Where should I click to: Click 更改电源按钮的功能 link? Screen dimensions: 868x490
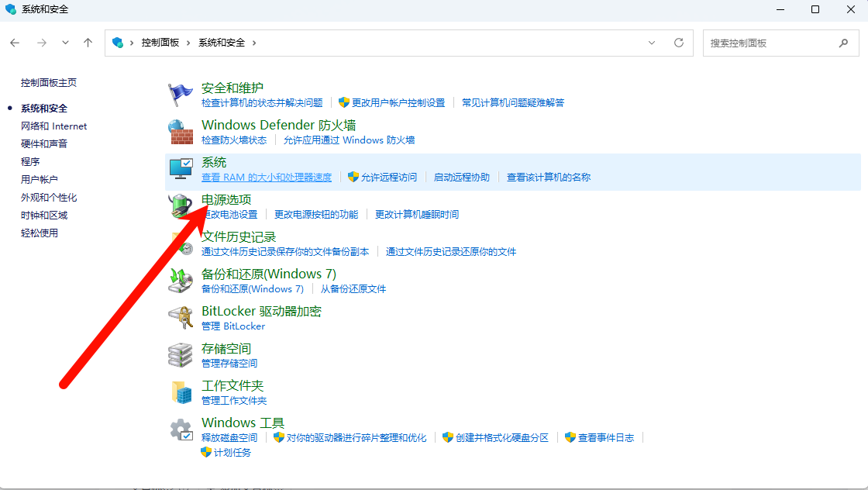[316, 214]
